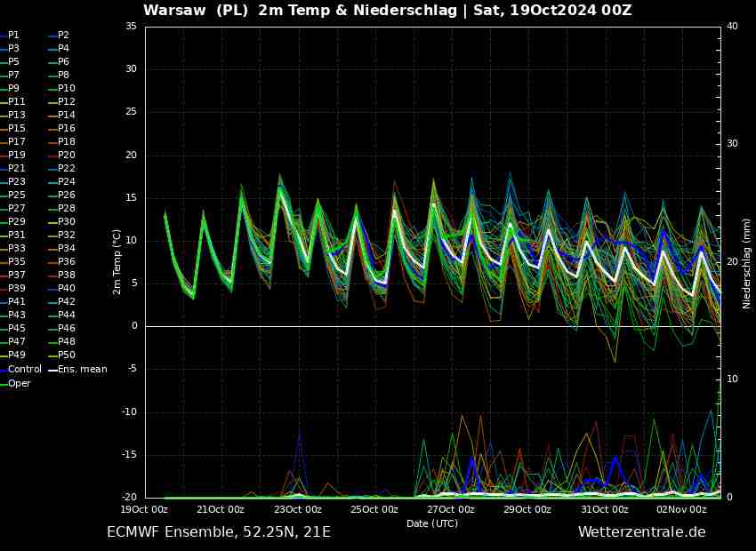Select the "-20" temperature tick label
Screen dimensions: 756x551
[x=129, y=498]
